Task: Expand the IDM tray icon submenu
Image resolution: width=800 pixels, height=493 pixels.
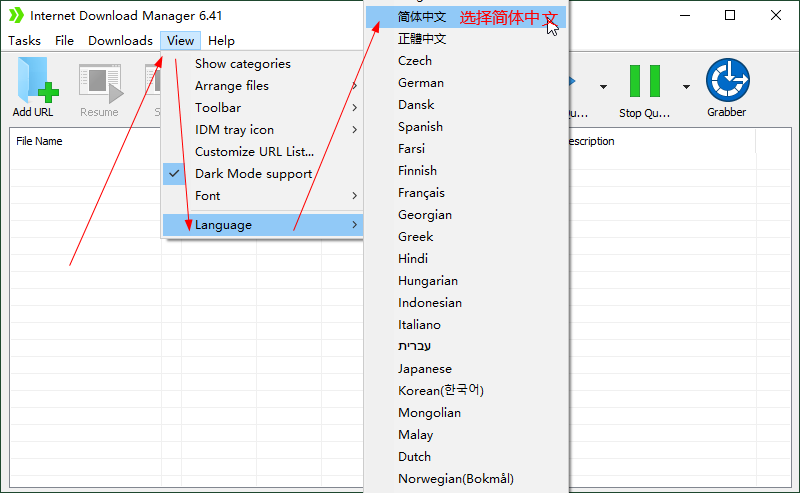Action: tap(263, 130)
